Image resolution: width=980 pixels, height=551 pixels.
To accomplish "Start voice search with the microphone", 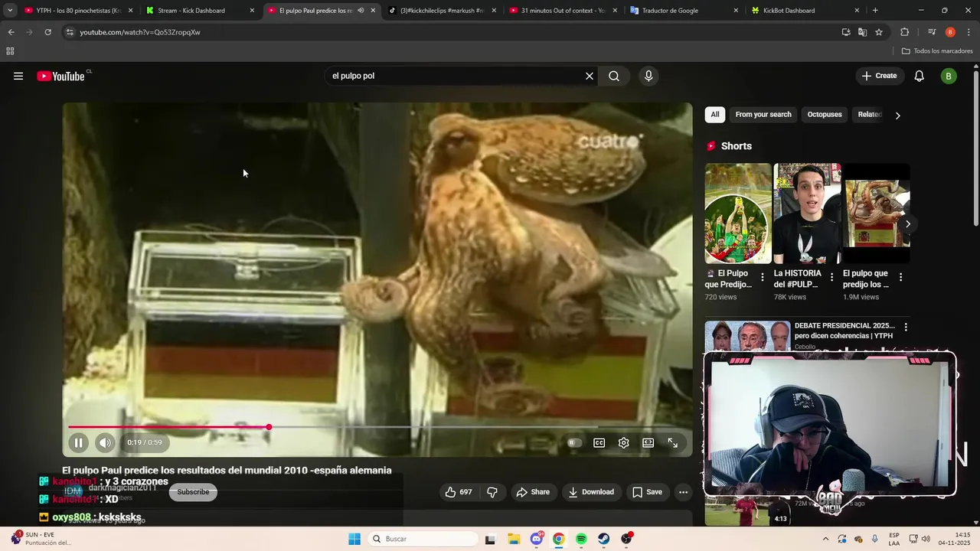I will pos(648,76).
